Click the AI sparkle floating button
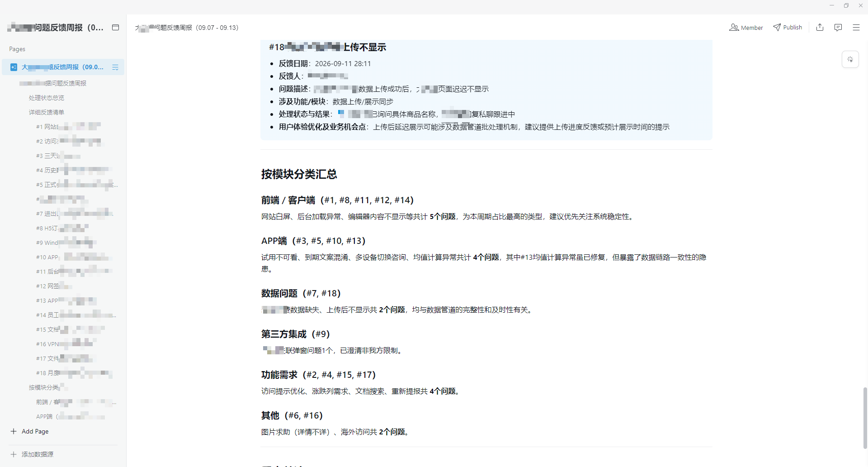The width and height of the screenshot is (868, 467). coord(850,59)
